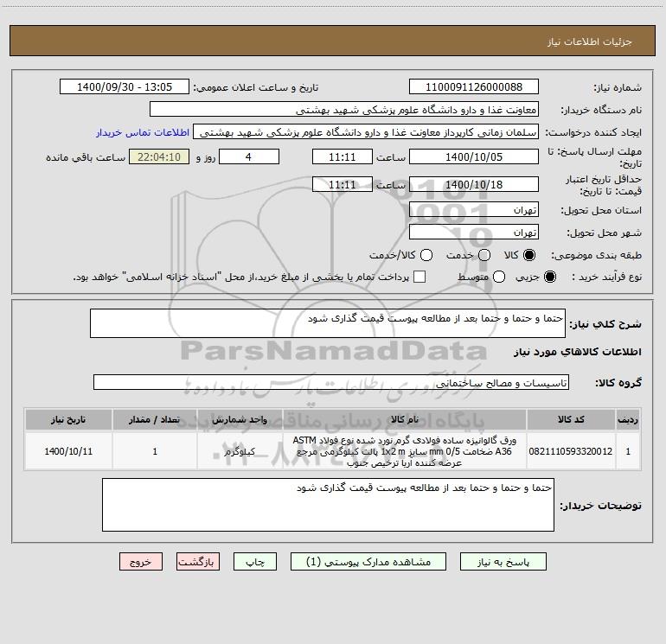Click the شرح کلی نیاز description box
The image size is (666, 644).
pos(328,323)
